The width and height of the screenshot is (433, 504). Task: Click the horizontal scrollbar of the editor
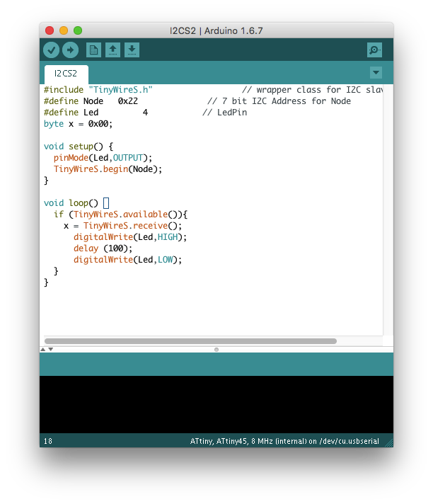coord(190,341)
